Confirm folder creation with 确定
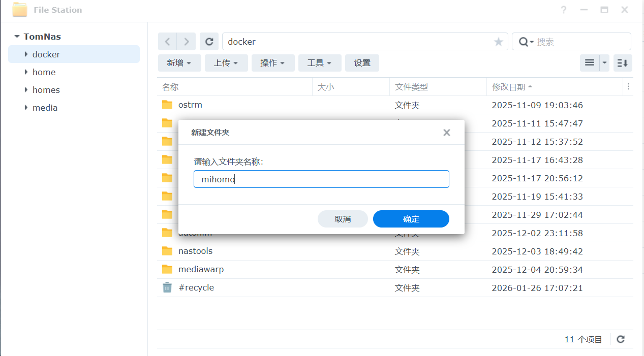644x356 pixels. pyautogui.click(x=411, y=219)
